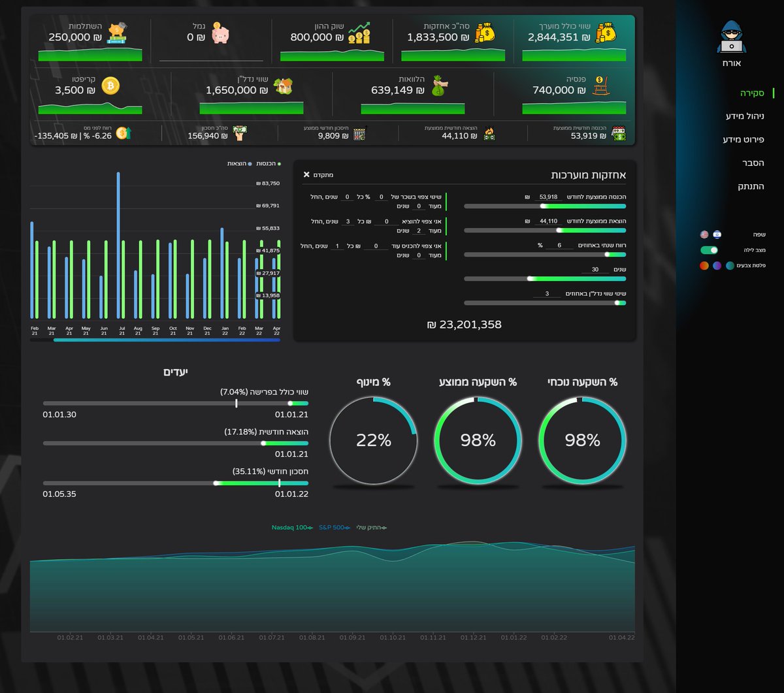The width and height of the screenshot is (784, 693).
Task: Toggle התיק שלי portfolio line in legend
Action: coord(372,527)
